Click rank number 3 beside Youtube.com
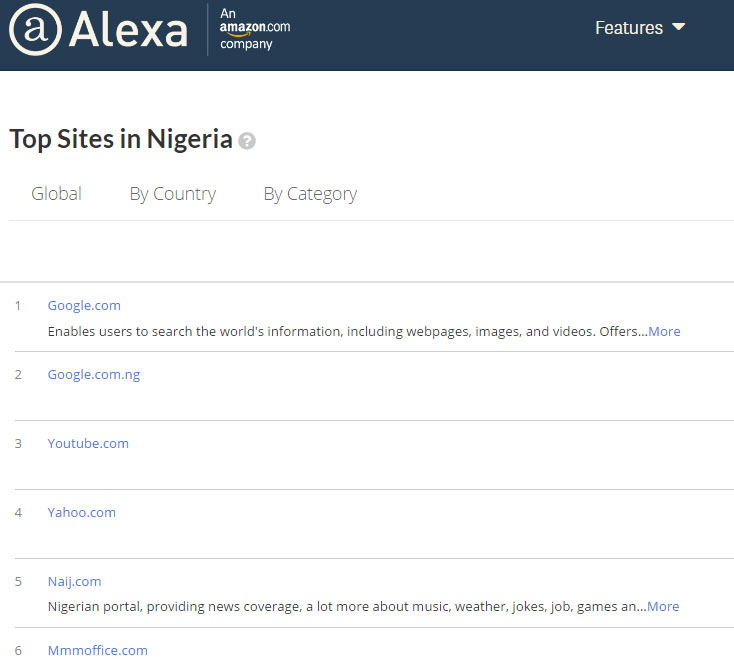This screenshot has width=734, height=662. 18,443
